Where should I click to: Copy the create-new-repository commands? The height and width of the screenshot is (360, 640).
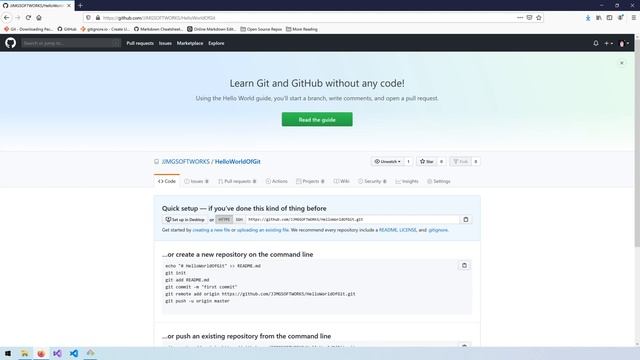(x=464, y=266)
